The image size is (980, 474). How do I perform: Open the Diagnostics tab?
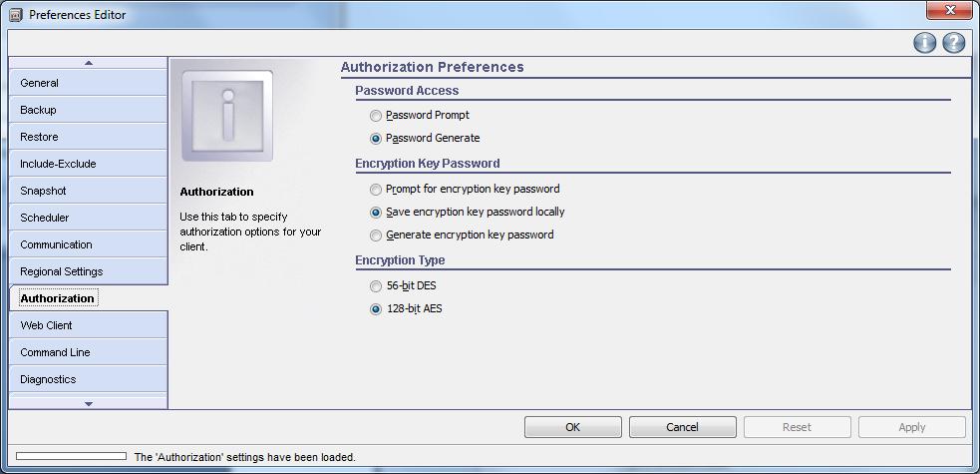click(88, 379)
